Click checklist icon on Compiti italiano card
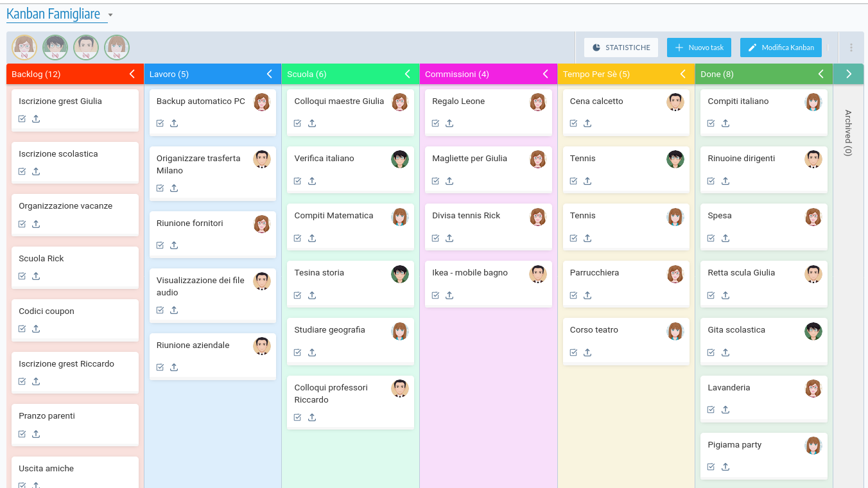Viewport: 868px width, 488px height. click(711, 123)
